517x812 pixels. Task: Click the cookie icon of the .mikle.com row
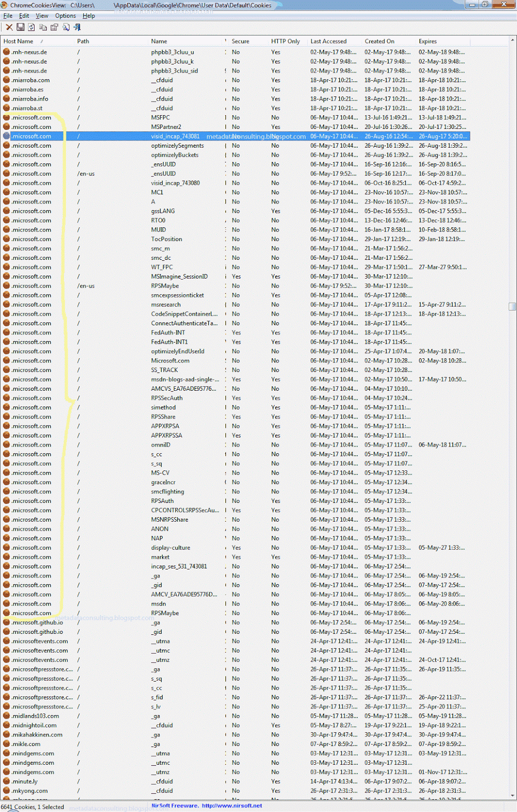7,744
